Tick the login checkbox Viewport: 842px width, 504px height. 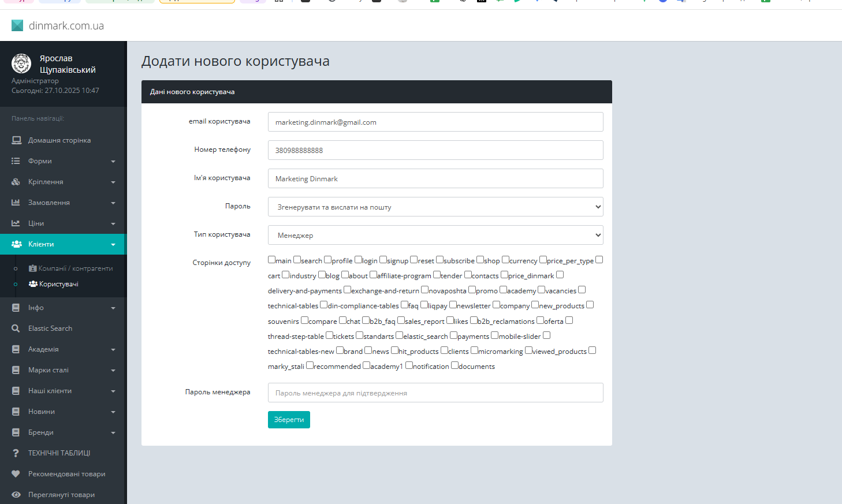[359, 260]
